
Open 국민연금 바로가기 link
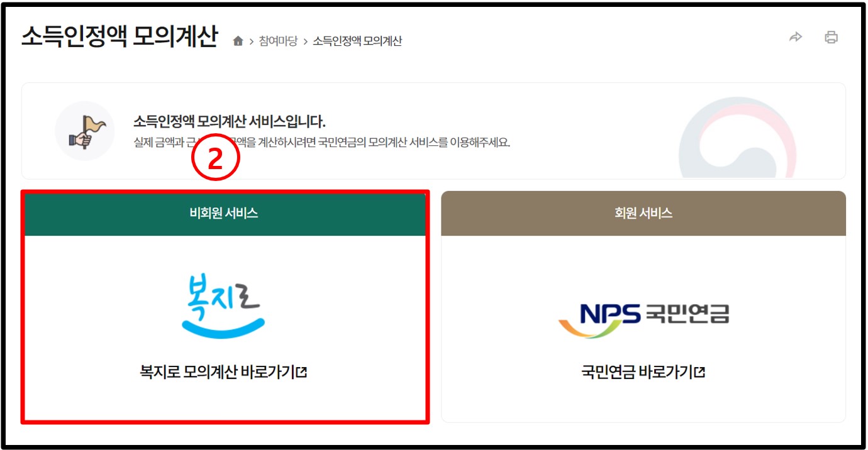[x=643, y=372]
